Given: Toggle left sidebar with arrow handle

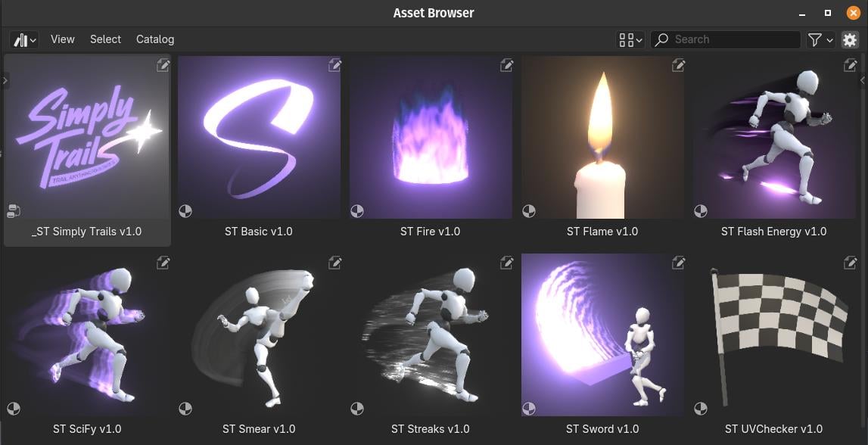Looking at the screenshot, I should click(x=5, y=81).
